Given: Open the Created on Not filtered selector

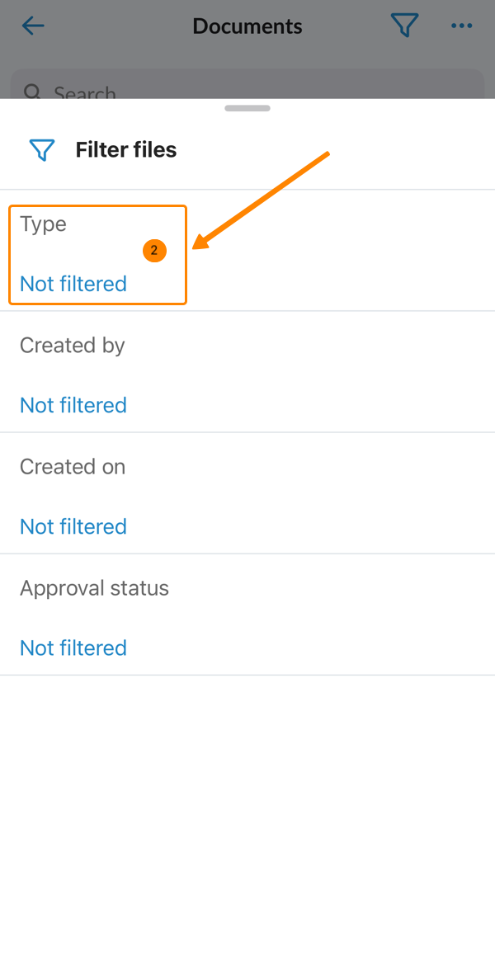Looking at the screenshot, I should coord(73,526).
